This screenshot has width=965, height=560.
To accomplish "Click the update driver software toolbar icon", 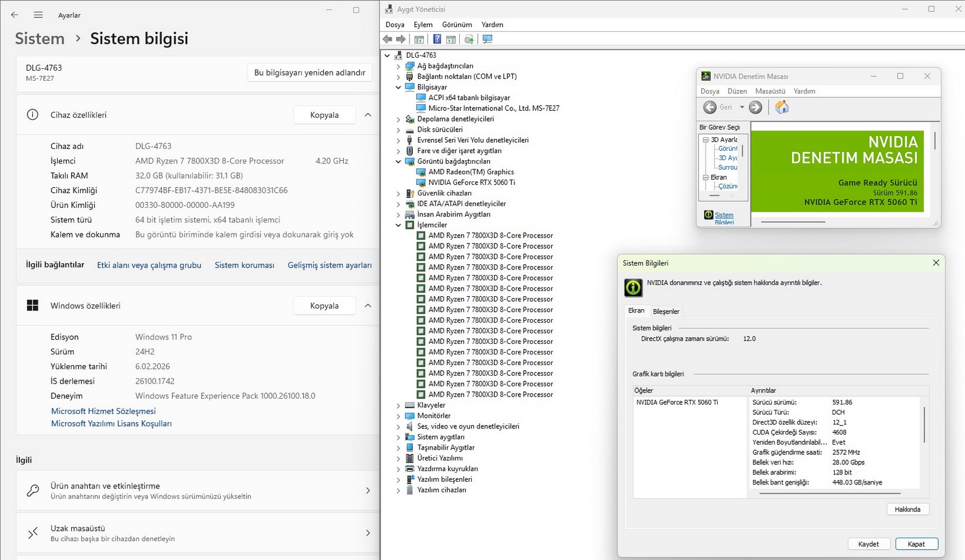I will pos(469,39).
